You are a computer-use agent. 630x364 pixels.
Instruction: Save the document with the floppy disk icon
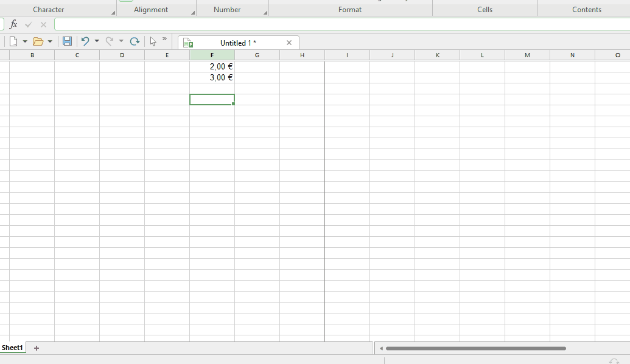(x=67, y=41)
